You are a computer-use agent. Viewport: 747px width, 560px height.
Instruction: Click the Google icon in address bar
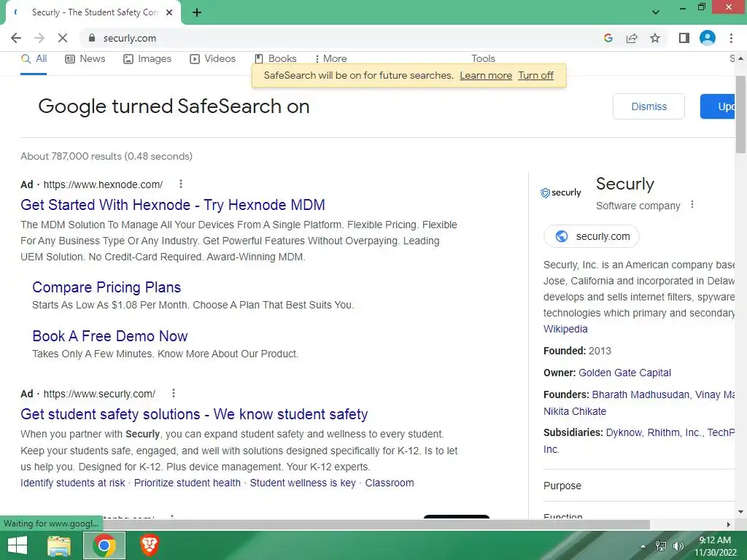[608, 38]
